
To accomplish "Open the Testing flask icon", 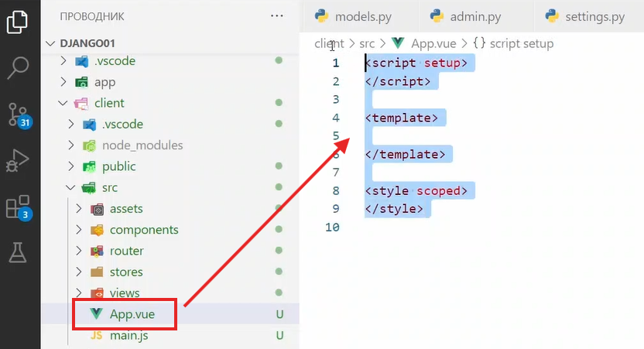I will (x=19, y=251).
